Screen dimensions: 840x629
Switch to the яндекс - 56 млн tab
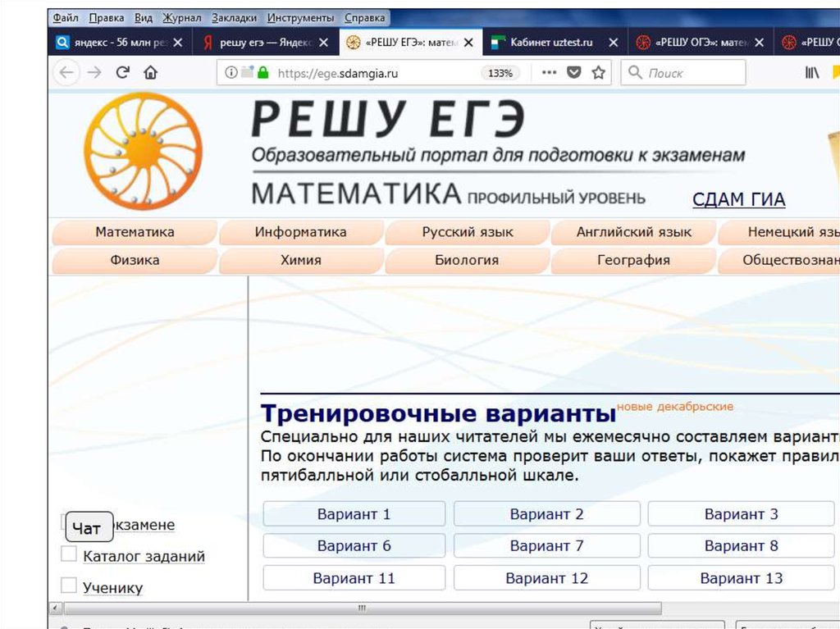(119, 43)
